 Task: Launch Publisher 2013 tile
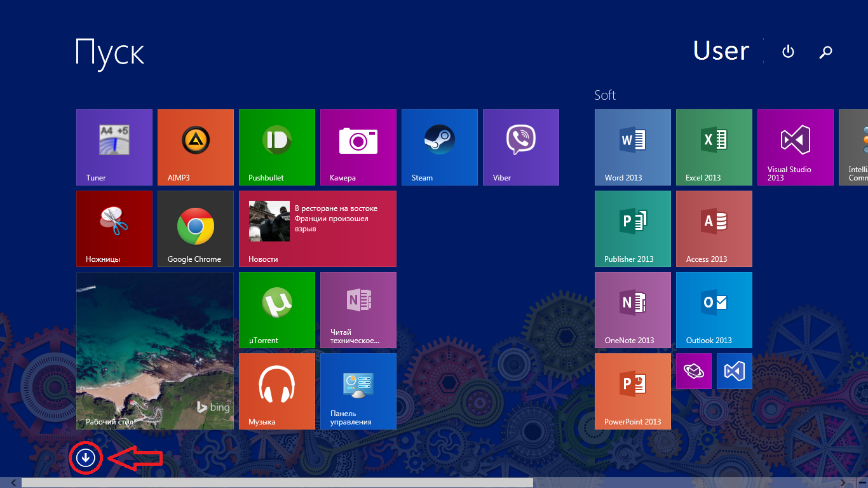coord(633,229)
